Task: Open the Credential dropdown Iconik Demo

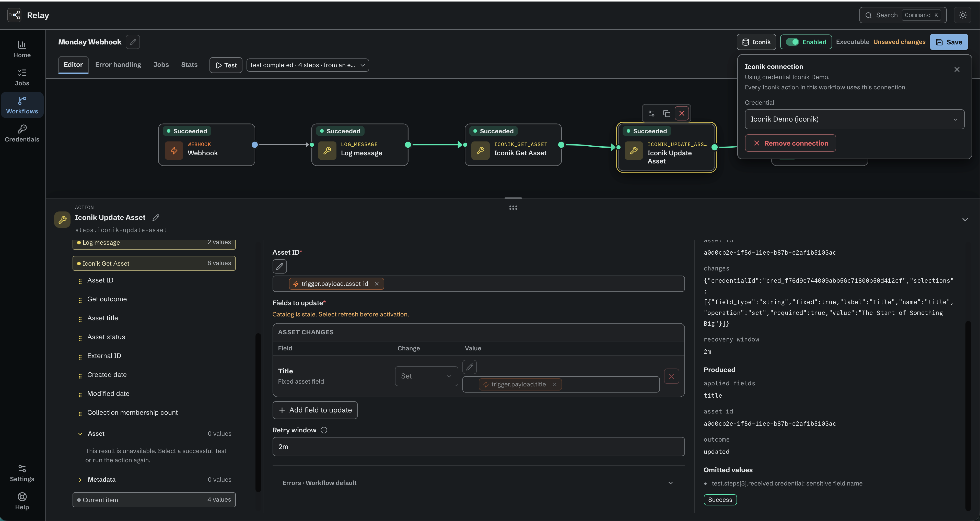Action: 854,120
